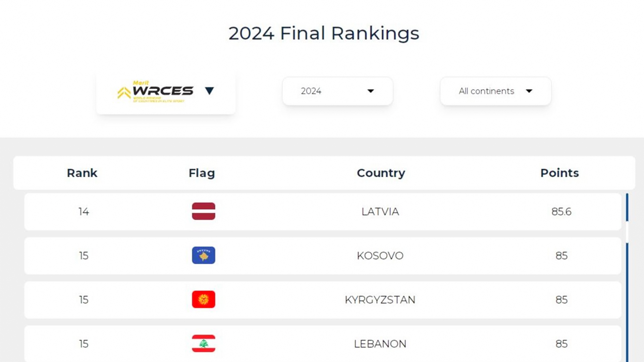Click the Country column header
The height and width of the screenshot is (362, 644).
click(381, 173)
